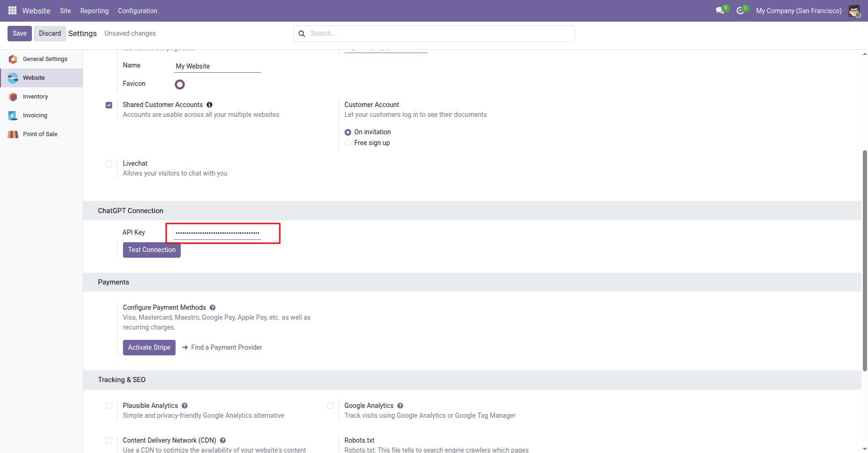This screenshot has width=868, height=453.
Task: Click the Robots.txt setting label
Action: coord(359,440)
